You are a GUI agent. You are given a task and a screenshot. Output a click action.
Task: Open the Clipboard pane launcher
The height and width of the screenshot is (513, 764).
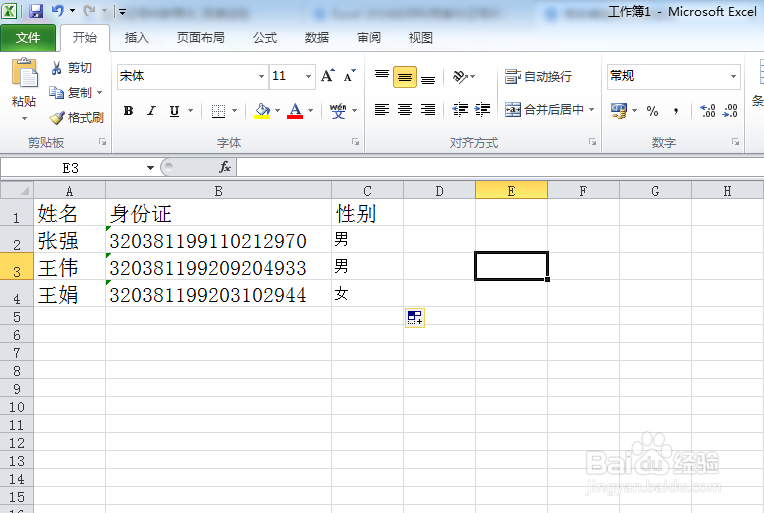tap(102, 142)
